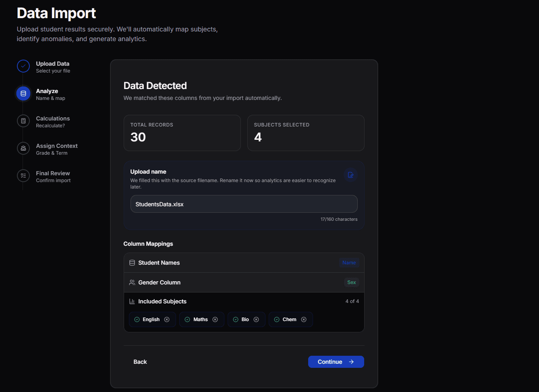Image resolution: width=539 pixels, height=392 pixels.
Task: Click the 'Data Detected' heading
Action: (x=155, y=85)
